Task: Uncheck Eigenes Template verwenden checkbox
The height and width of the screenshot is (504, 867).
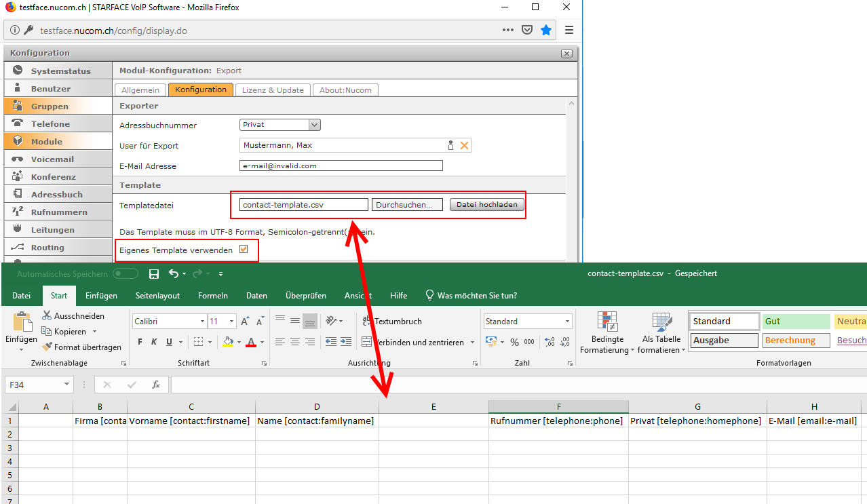Action: coord(244,250)
